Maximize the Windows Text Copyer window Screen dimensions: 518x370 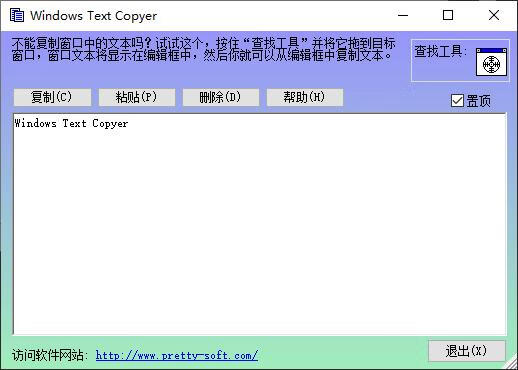448,15
